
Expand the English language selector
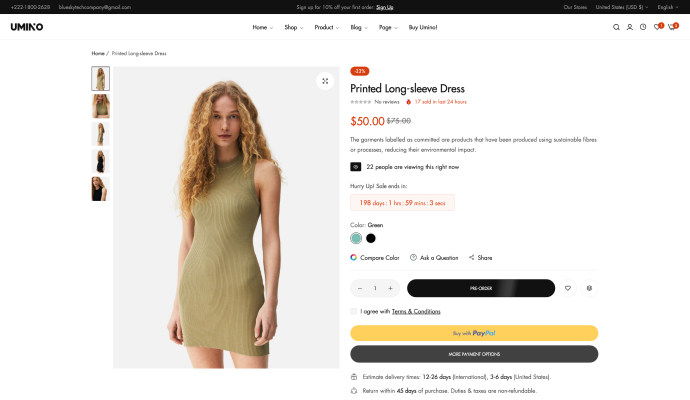668,7
